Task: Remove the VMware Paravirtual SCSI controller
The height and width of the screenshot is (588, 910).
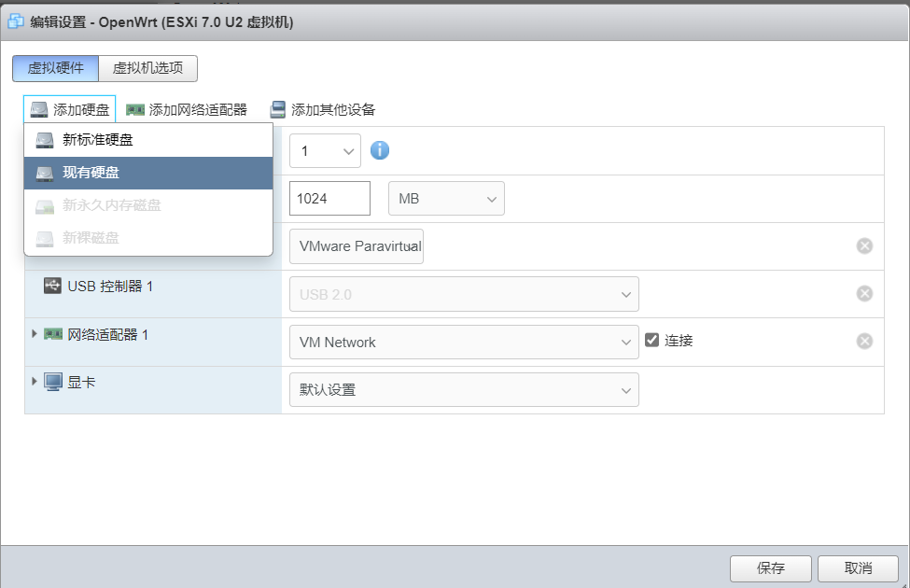Action: 864,246
